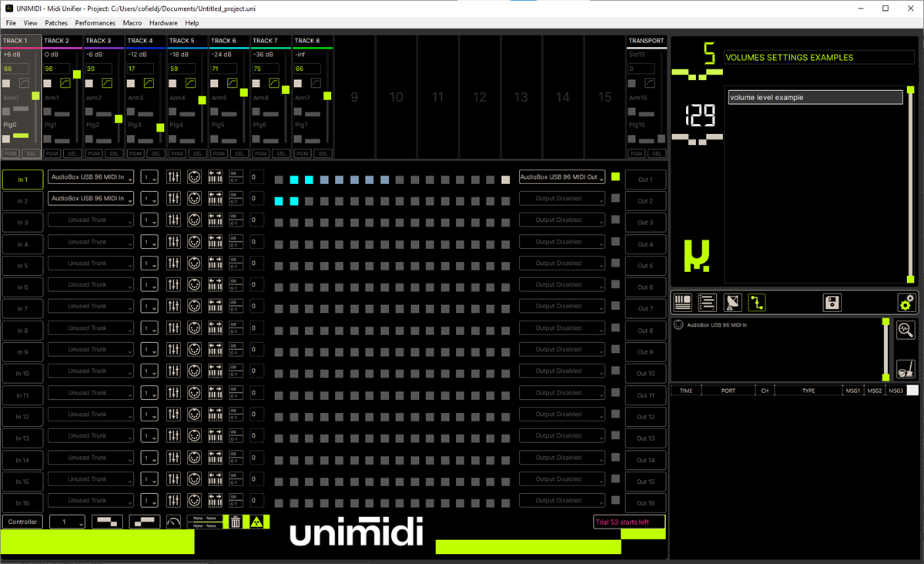The height and width of the screenshot is (564, 924).
Task: Toggle the enable square next to Out 2
Action: pos(615,198)
